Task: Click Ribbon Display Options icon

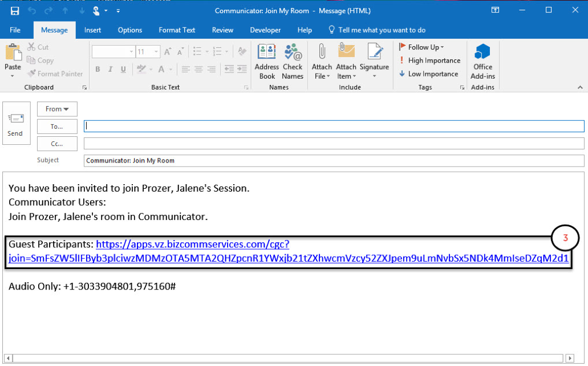Action: pyautogui.click(x=495, y=10)
